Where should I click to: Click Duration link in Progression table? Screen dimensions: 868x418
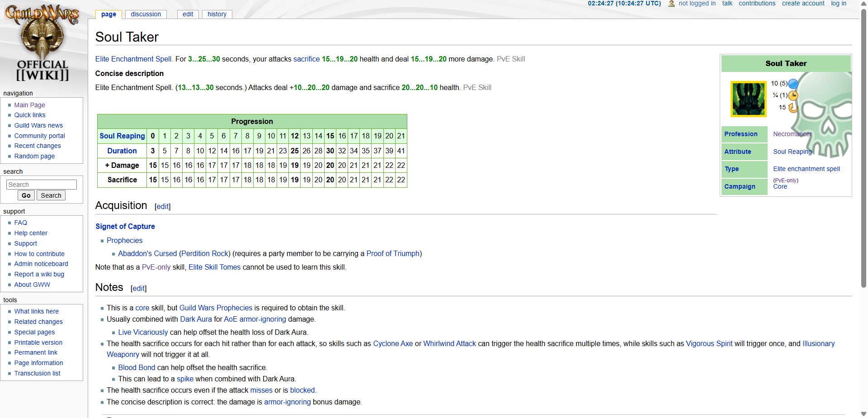click(122, 151)
